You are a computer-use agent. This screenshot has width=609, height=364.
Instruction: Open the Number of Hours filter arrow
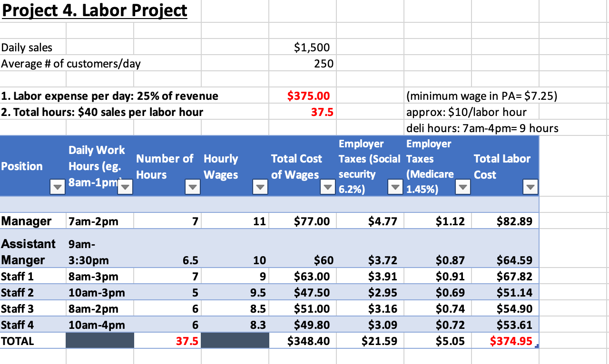pyautogui.click(x=192, y=187)
